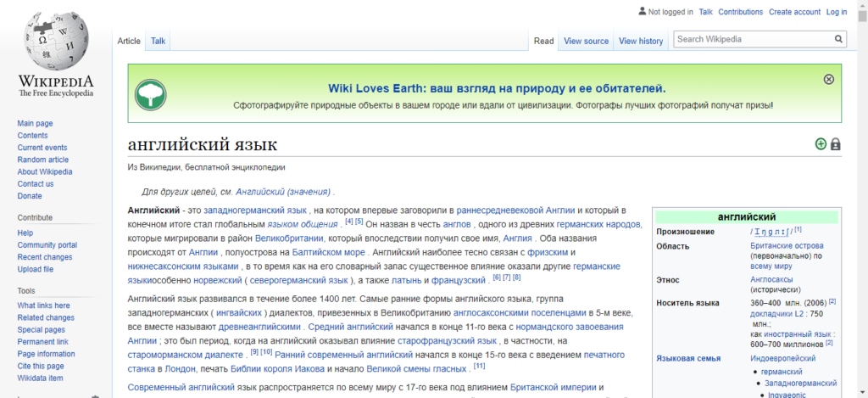
Task: Click the page protection padlock icon
Action: (x=836, y=144)
